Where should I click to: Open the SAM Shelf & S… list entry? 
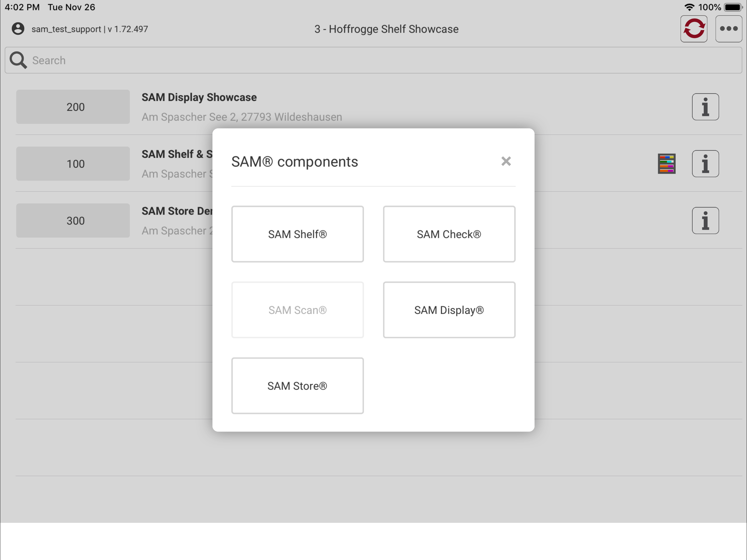(x=177, y=154)
